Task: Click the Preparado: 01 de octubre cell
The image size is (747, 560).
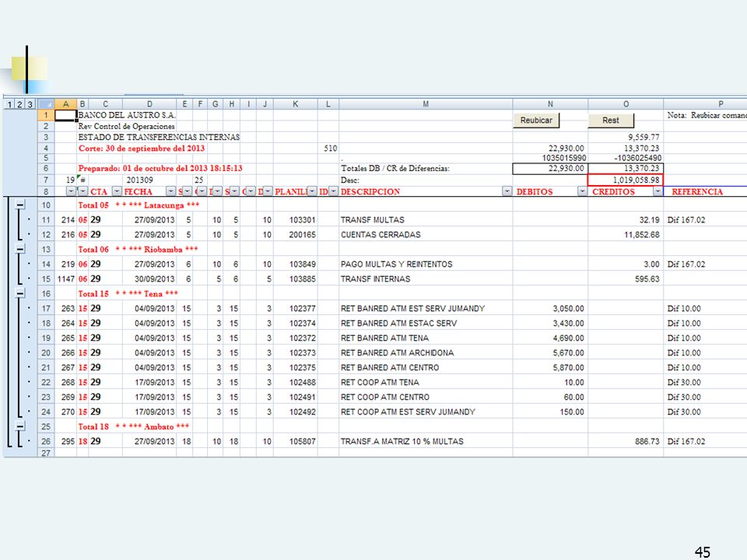Action: point(160,168)
